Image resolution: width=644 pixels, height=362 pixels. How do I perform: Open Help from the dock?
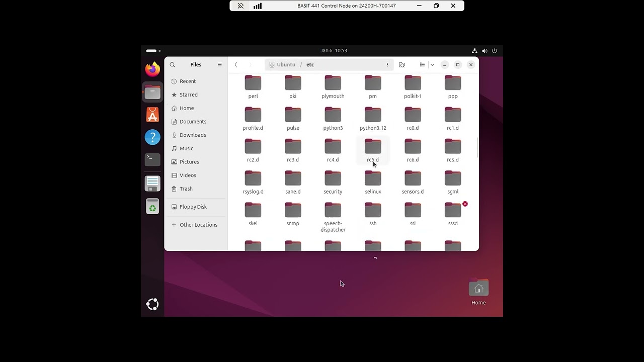[x=152, y=137]
